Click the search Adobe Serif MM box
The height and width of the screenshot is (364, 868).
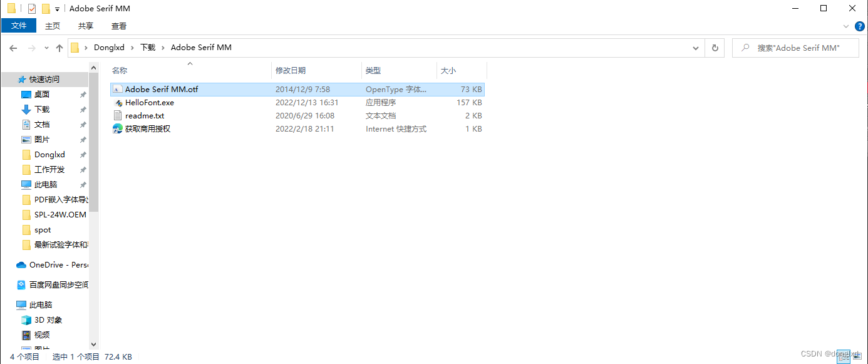795,48
